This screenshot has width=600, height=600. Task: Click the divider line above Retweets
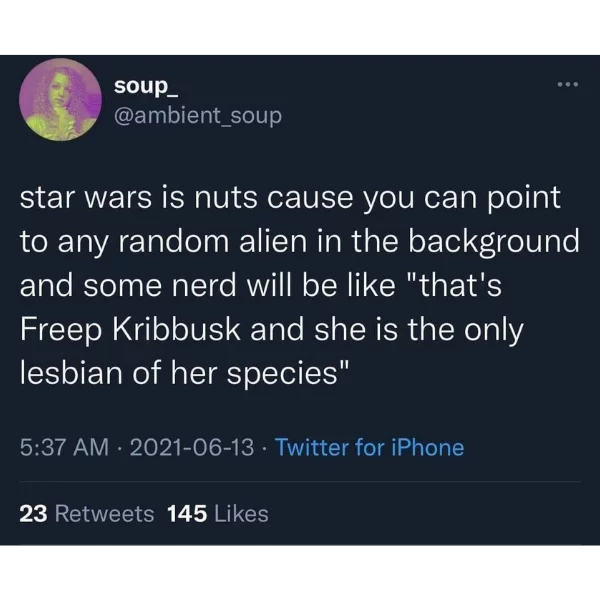pos(300,482)
